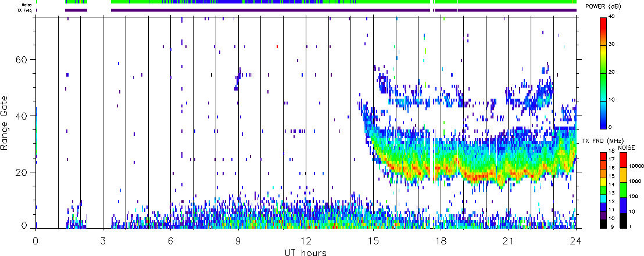
Task: Click the noise legend value 10000
Action: (x=635, y=167)
